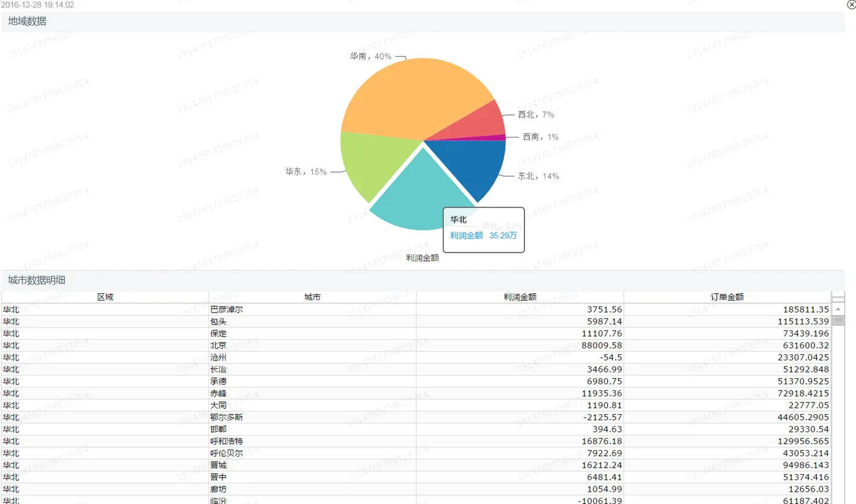Select the 北京 city cell
856x504 pixels.
point(312,345)
